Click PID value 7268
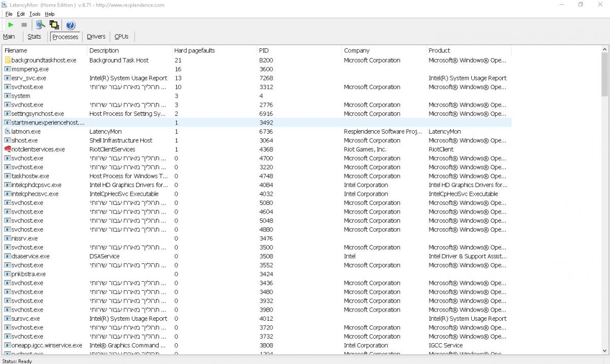Screen dimensions: 610x364 click(266, 78)
